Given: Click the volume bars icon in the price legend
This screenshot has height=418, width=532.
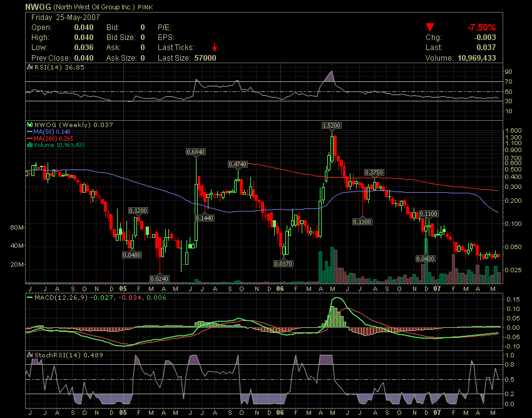Looking at the screenshot, I should pos(29,145).
